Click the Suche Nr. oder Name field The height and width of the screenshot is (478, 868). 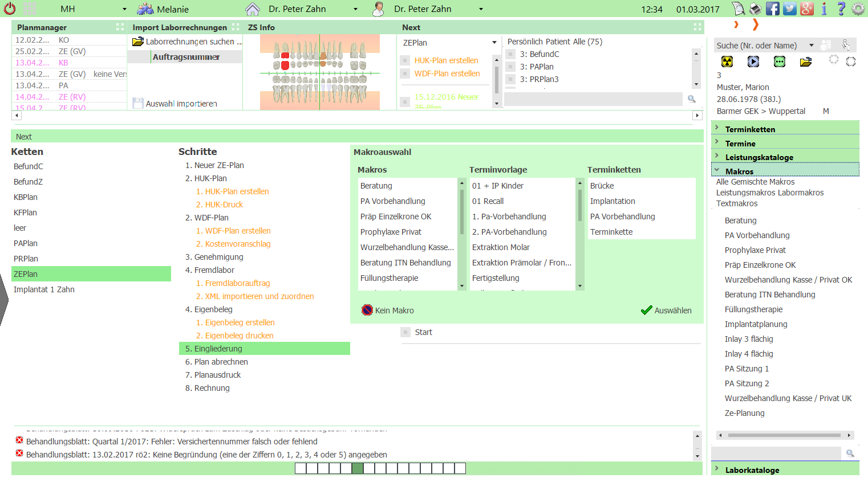pyautogui.click(x=760, y=46)
